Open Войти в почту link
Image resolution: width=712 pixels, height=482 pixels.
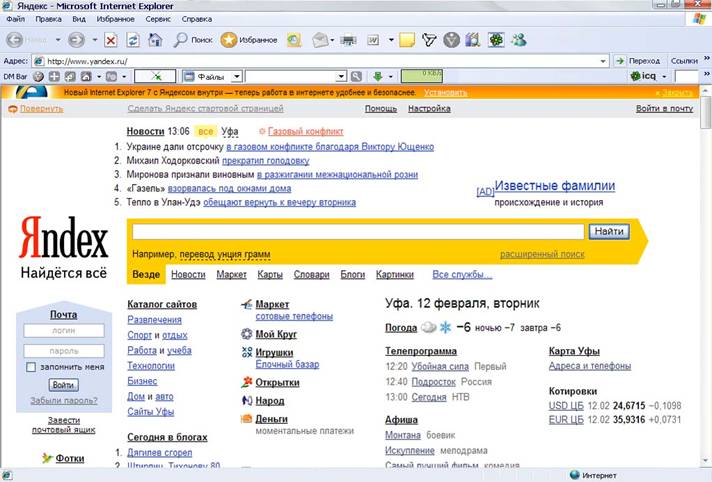coord(664,109)
